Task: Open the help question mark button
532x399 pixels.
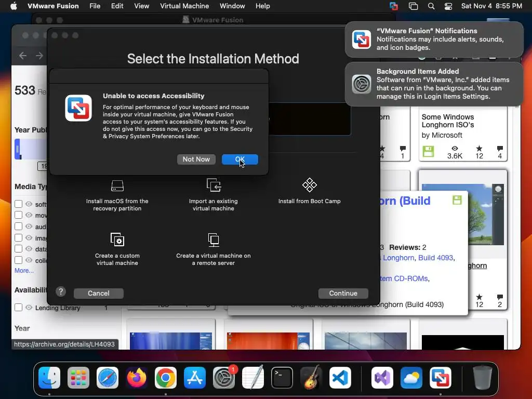Action: (61, 291)
